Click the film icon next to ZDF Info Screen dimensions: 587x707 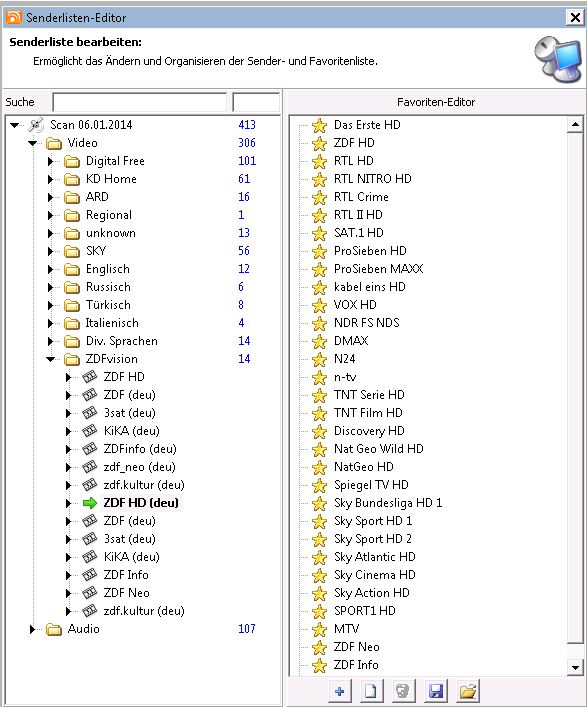(89, 574)
